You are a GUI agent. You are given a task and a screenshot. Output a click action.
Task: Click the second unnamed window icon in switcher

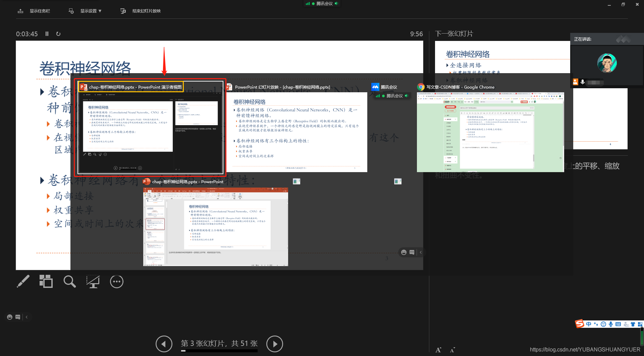[398, 182]
